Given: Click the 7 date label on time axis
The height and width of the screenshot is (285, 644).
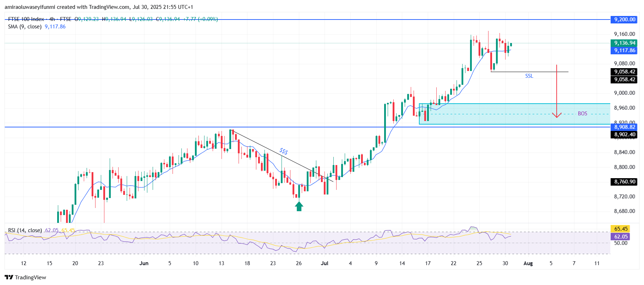Looking at the screenshot, I should [574, 263].
